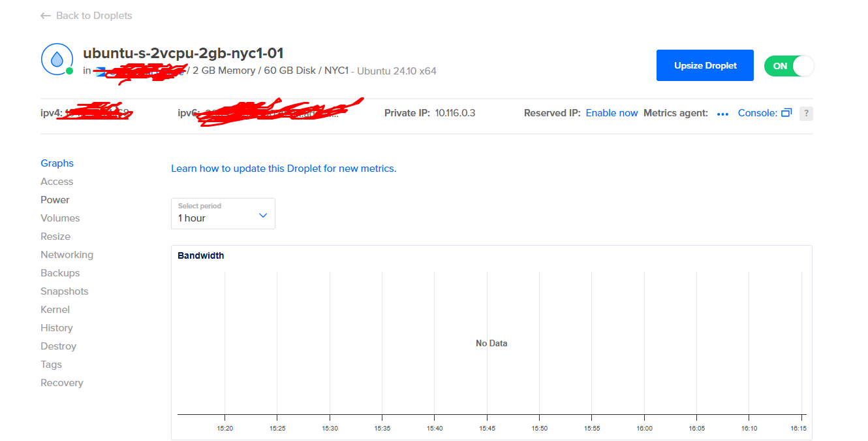This screenshot has width=868, height=441.
Task: Open the Networking sidebar section
Action: tap(67, 255)
